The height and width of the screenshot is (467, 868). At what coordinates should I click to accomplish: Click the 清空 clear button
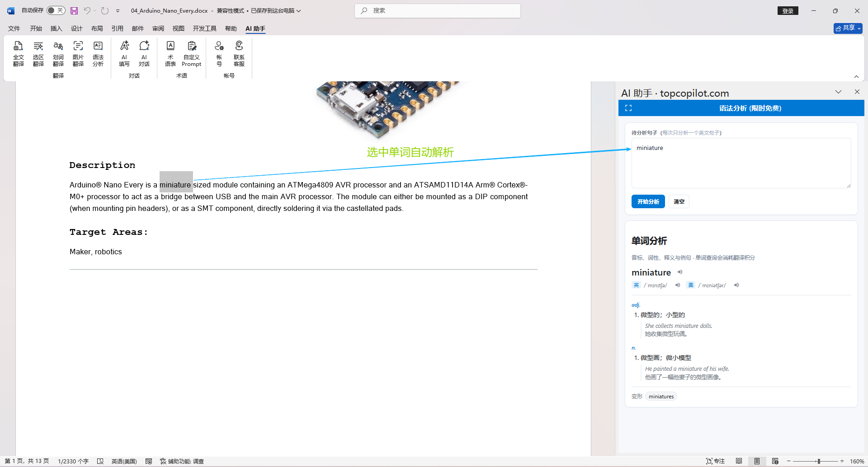[679, 201]
